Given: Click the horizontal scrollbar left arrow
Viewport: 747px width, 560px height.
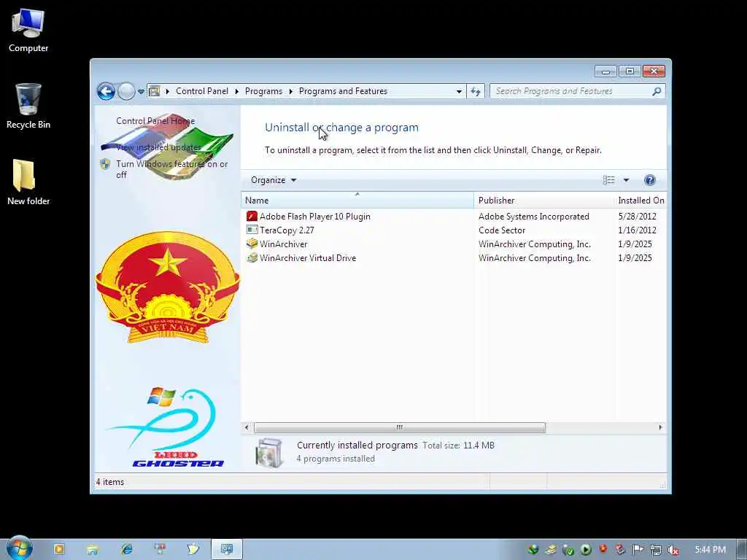Looking at the screenshot, I should pos(247,427).
